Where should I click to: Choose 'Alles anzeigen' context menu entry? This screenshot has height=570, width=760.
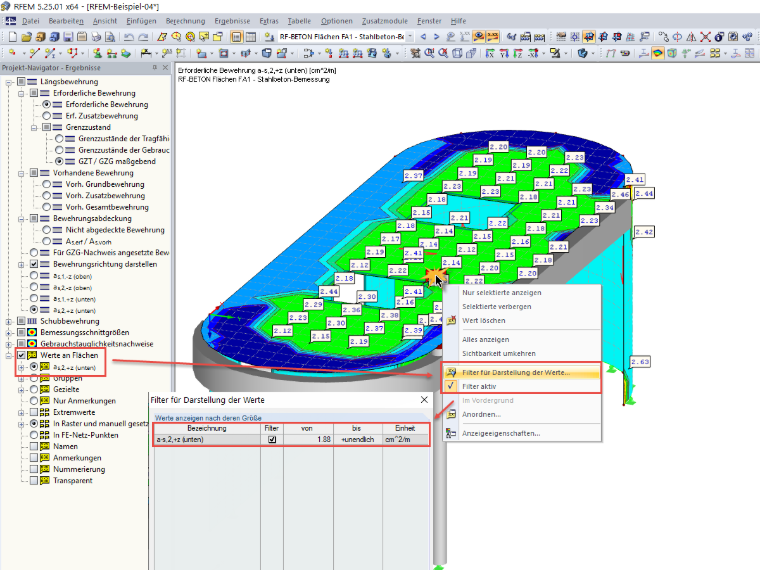pos(522,339)
